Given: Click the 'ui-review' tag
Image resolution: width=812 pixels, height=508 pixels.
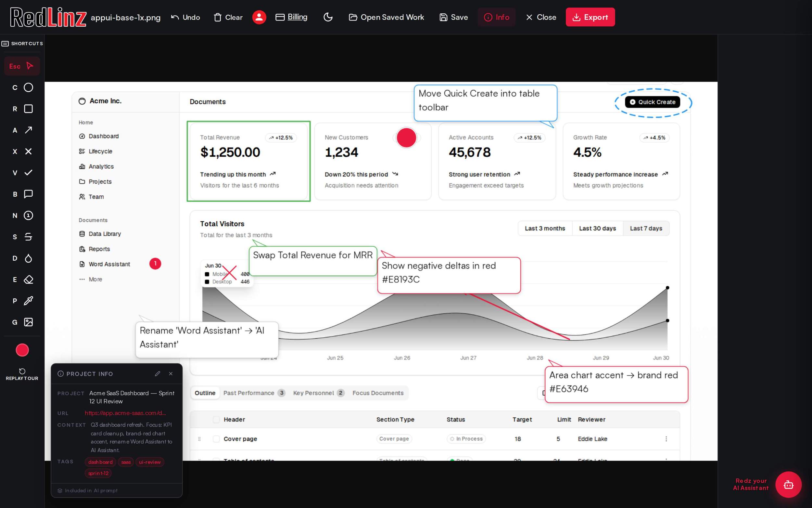Looking at the screenshot, I should 150,462.
